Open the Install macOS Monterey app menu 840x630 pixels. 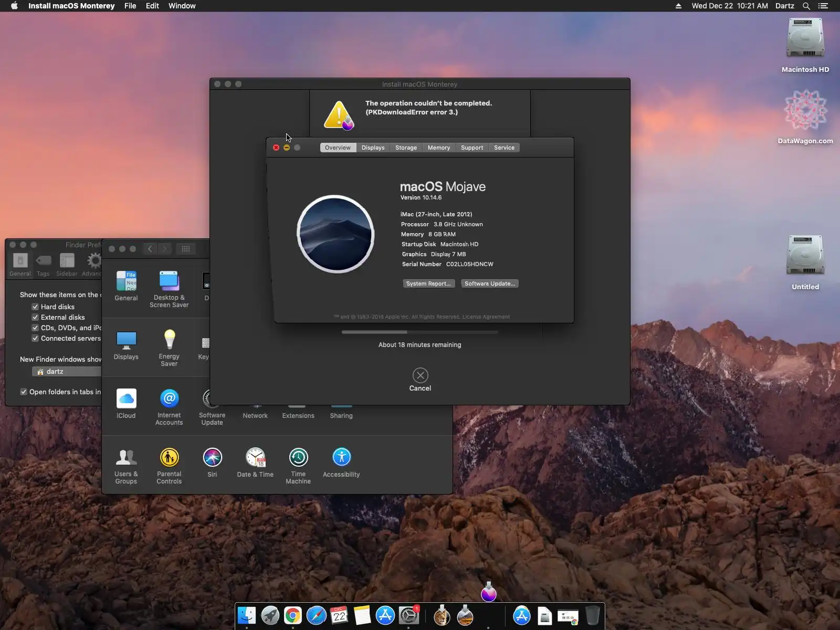[71, 6]
